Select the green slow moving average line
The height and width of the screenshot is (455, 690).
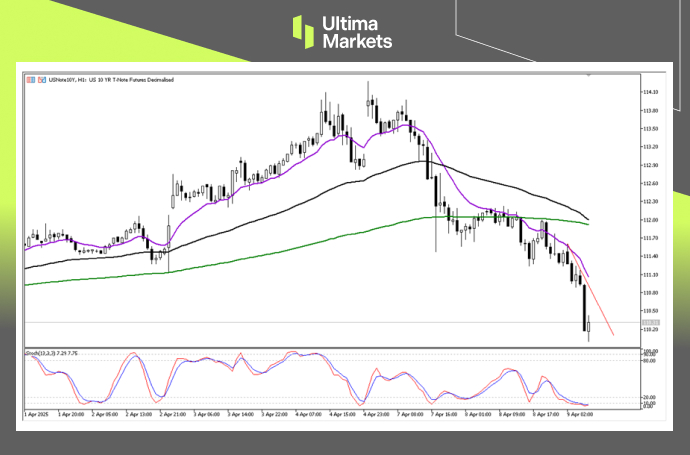click(x=300, y=243)
